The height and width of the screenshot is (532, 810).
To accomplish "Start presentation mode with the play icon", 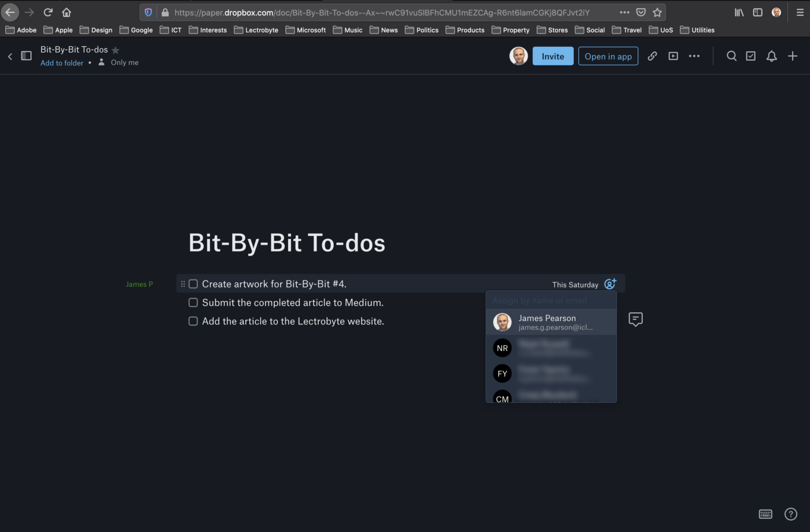I will [x=673, y=56].
